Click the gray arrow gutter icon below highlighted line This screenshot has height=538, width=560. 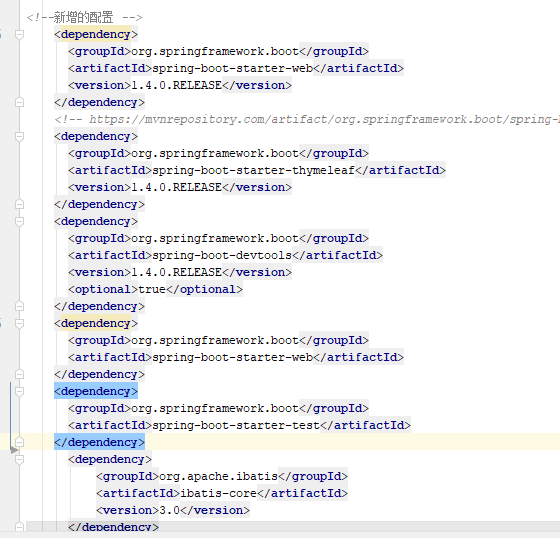(x=14, y=450)
